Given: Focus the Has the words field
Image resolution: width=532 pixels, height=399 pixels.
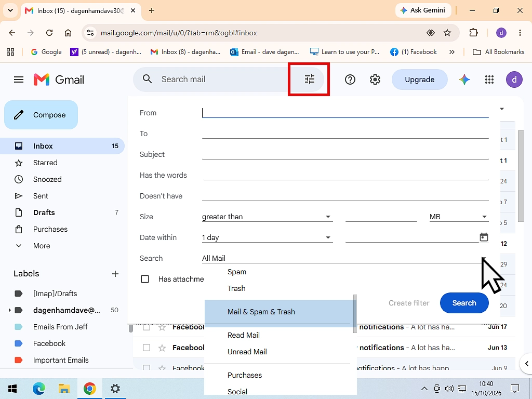Looking at the screenshot, I should pyautogui.click(x=345, y=175).
